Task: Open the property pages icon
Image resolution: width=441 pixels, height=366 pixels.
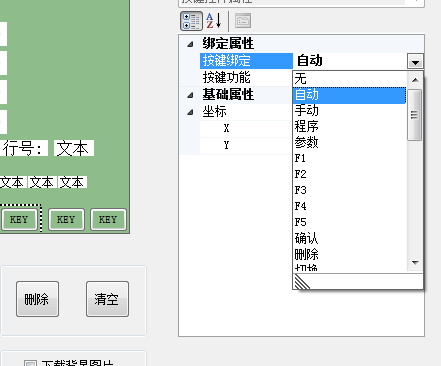Action: (243, 21)
